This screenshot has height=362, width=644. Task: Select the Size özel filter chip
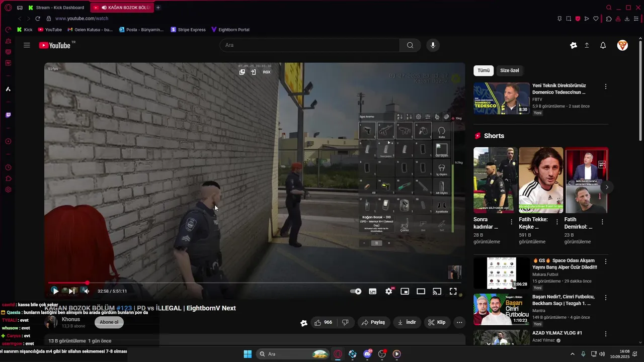[510, 70]
